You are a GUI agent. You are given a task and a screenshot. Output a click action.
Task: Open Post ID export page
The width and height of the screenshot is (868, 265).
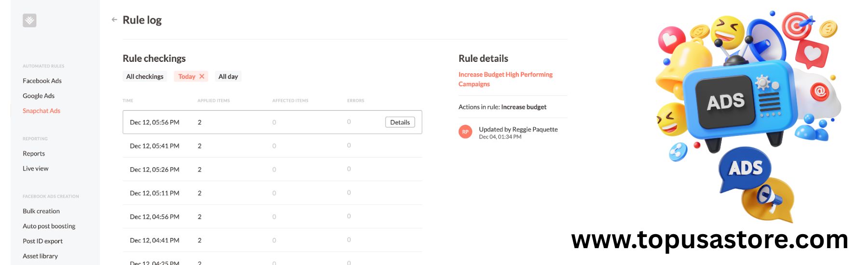click(42, 241)
